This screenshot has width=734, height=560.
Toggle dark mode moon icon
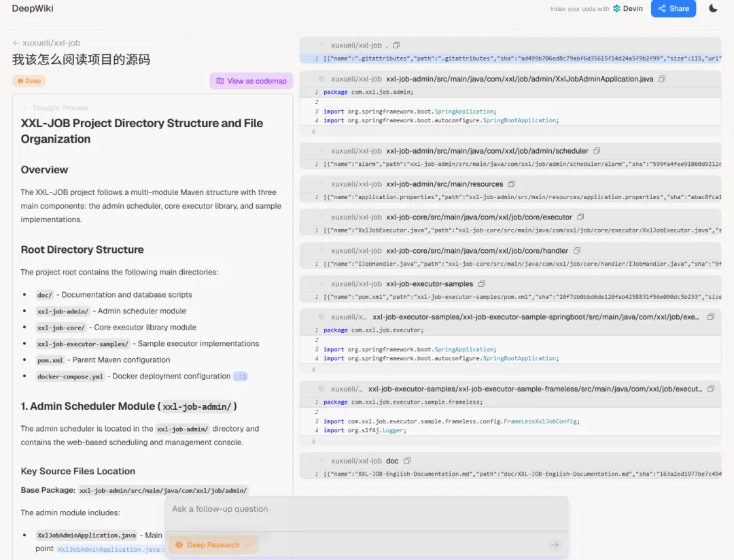click(x=713, y=8)
